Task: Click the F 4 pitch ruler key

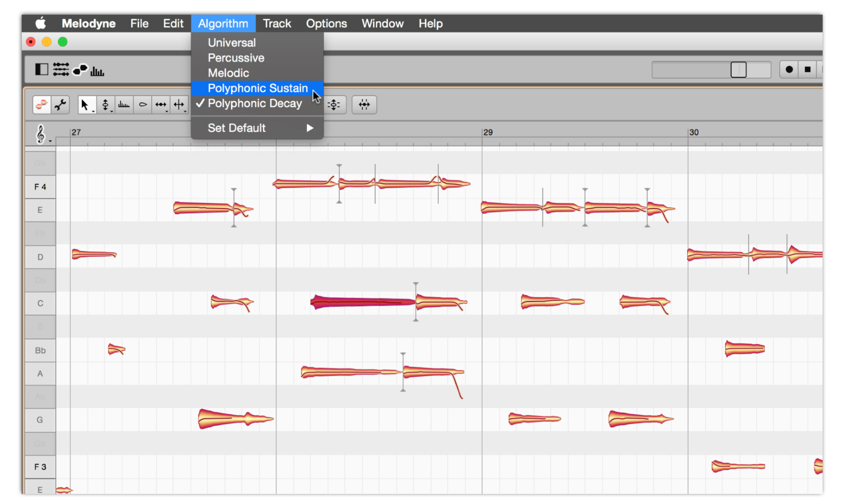Action: pyautogui.click(x=40, y=187)
